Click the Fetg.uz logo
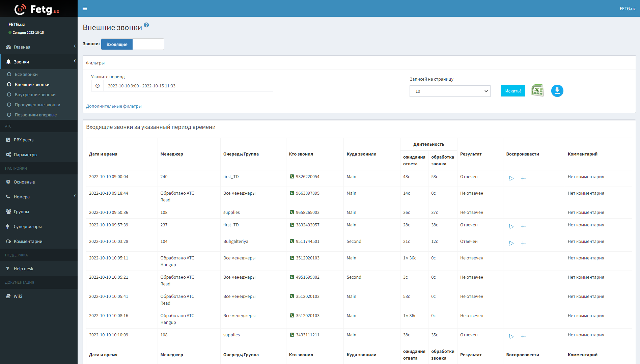 click(37, 9)
